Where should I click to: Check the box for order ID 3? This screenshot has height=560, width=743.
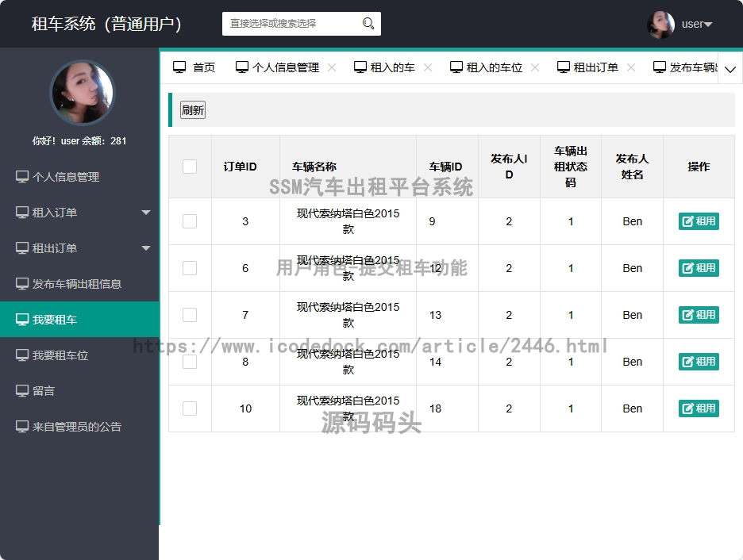(190, 221)
